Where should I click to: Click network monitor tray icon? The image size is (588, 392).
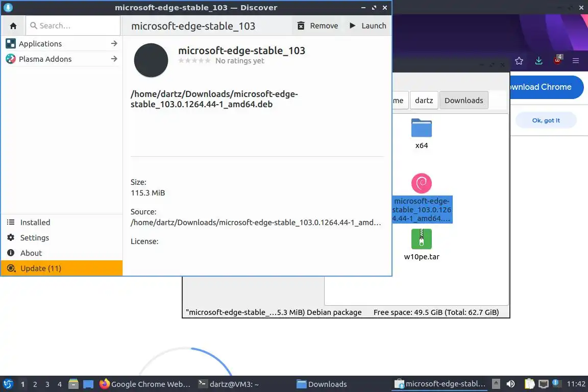(x=544, y=384)
